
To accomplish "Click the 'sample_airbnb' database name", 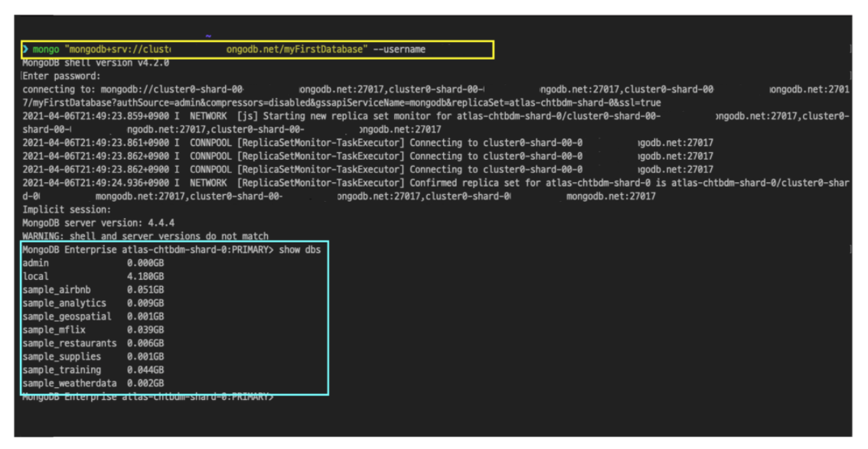I will (x=57, y=289).
